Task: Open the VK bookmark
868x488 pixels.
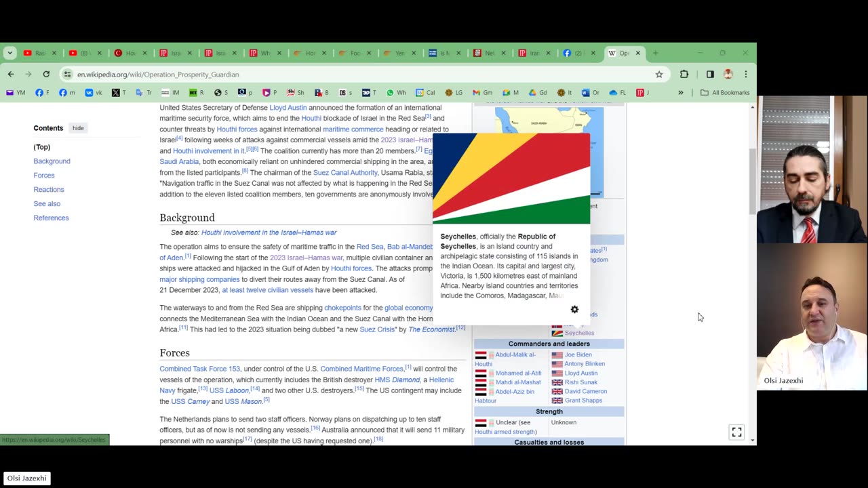Action: pos(93,93)
